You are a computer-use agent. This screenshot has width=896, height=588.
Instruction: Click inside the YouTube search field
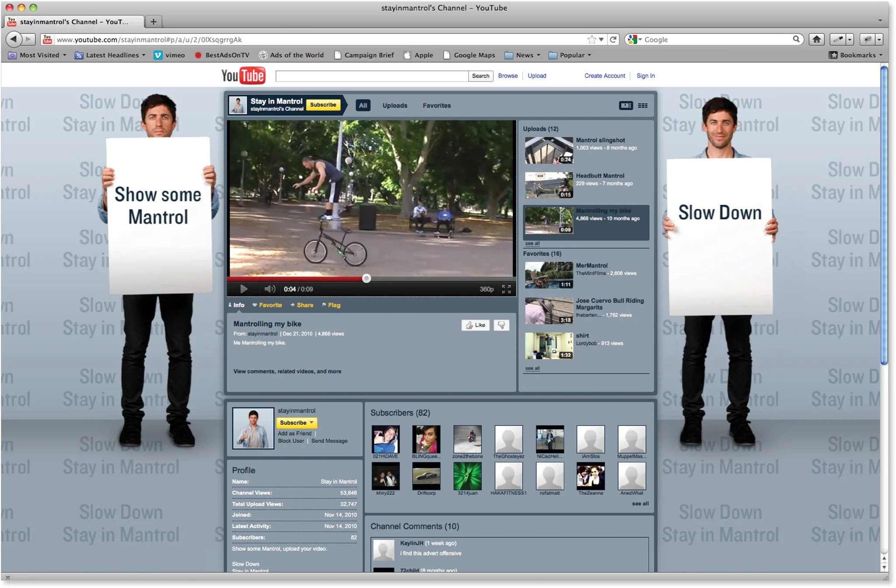(372, 76)
